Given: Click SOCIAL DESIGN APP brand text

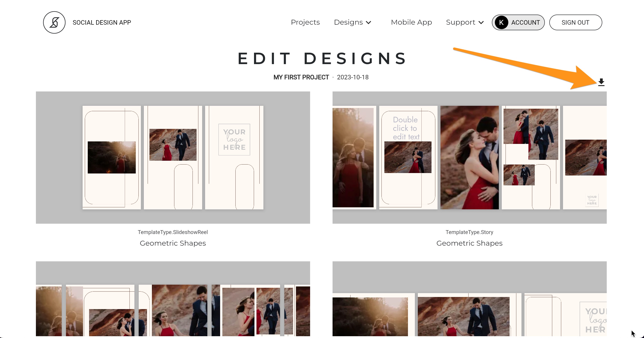Looking at the screenshot, I should 102,22.
